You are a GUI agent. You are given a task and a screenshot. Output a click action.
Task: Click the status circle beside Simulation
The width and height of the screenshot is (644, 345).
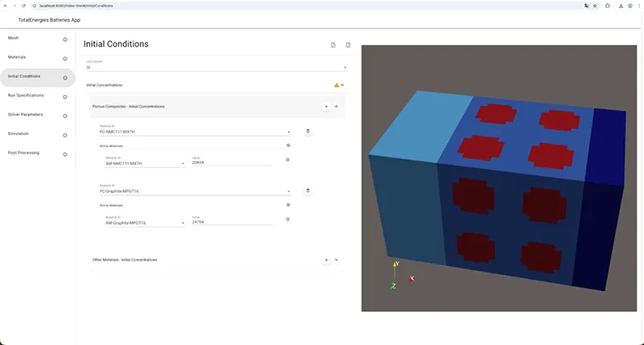(x=65, y=135)
